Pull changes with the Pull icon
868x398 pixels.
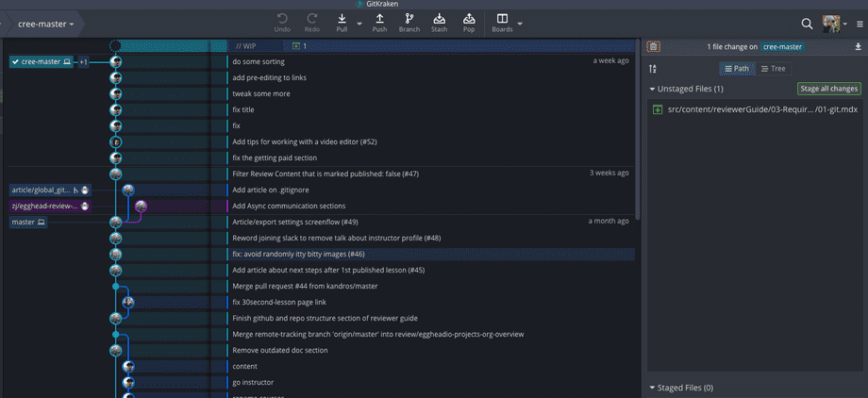[342, 19]
